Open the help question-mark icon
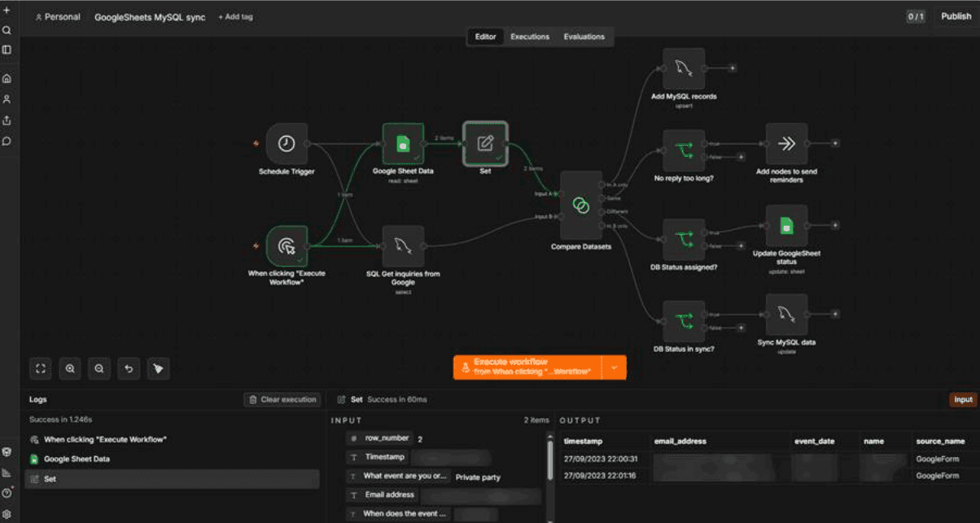Screen dimensions: 980x523 pos(7,493)
